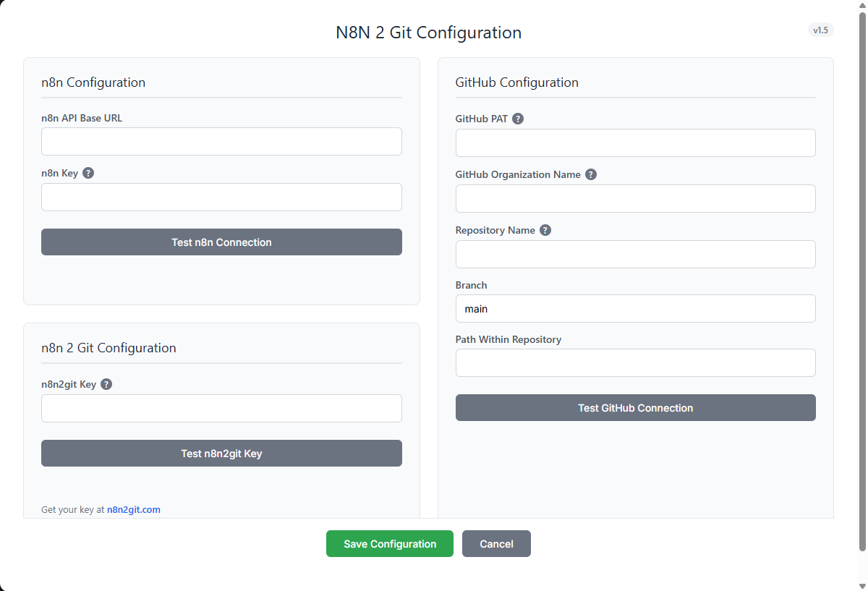Image resolution: width=868 pixels, height=591 pixels.
Task: Click the GitHub PAT input box
Action: tap(636, 143)
